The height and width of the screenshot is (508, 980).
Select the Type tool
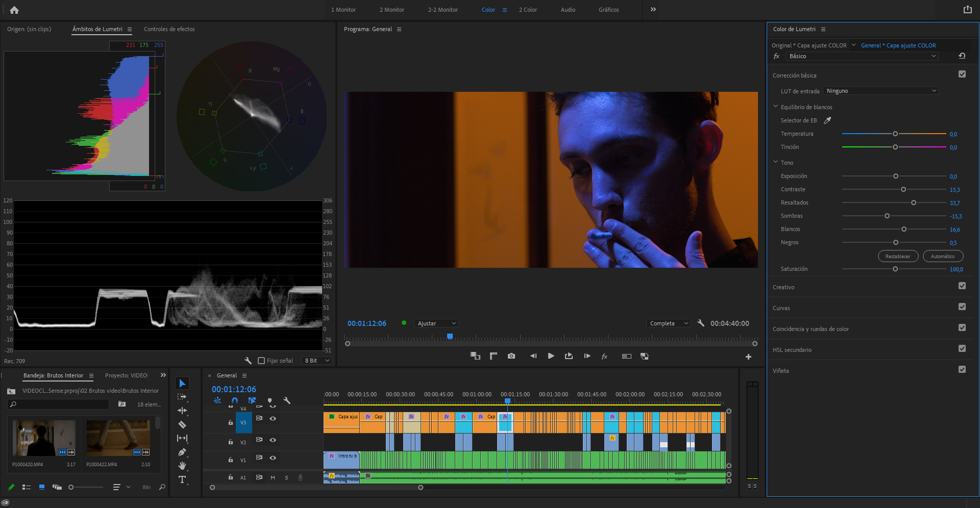(x=182, y=479)
